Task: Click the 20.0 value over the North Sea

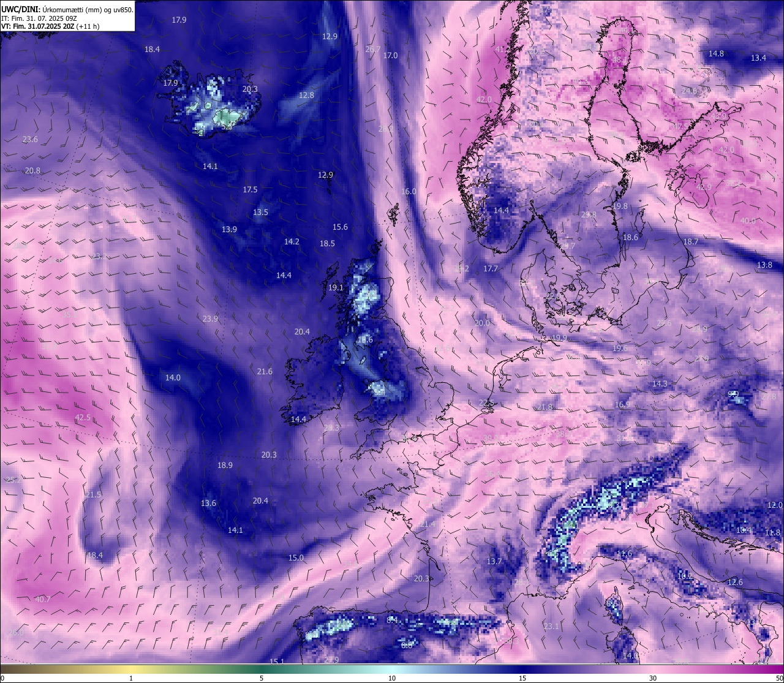Action: [x=482, y=323]
